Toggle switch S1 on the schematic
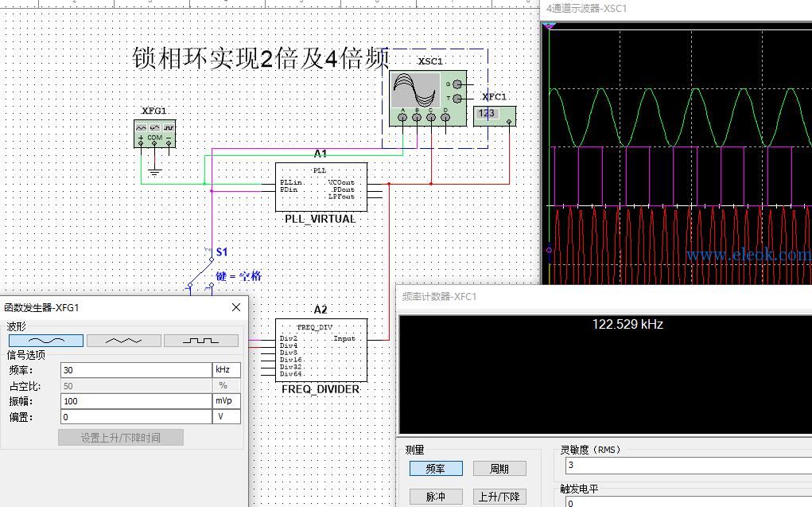This screenshot has height=507, width=812. (x=201, y=271)
